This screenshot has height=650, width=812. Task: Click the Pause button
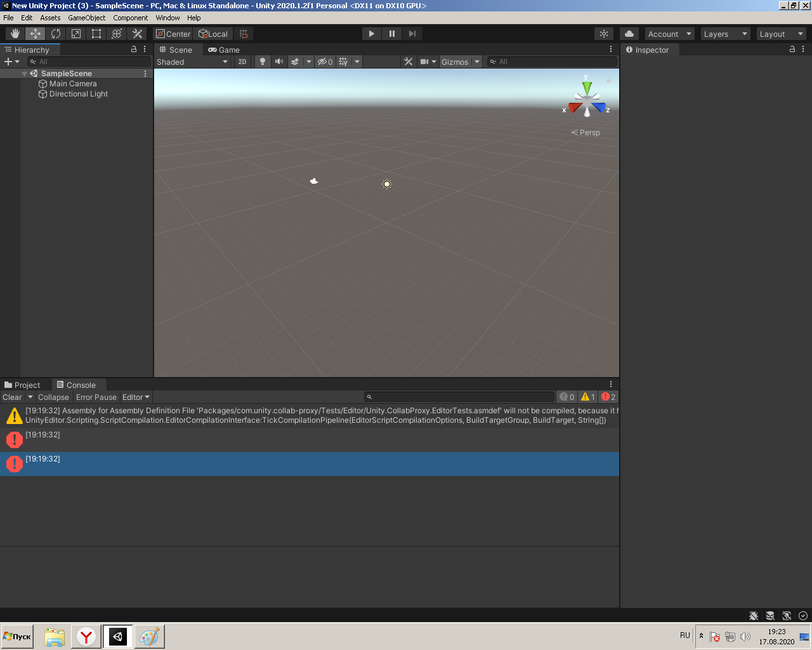[x=392, y=34]
